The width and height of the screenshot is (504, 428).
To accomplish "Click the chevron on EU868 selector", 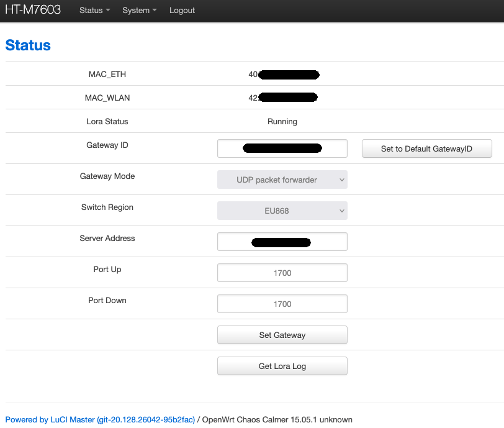I will pyautogui.click(x=341, y=211).
